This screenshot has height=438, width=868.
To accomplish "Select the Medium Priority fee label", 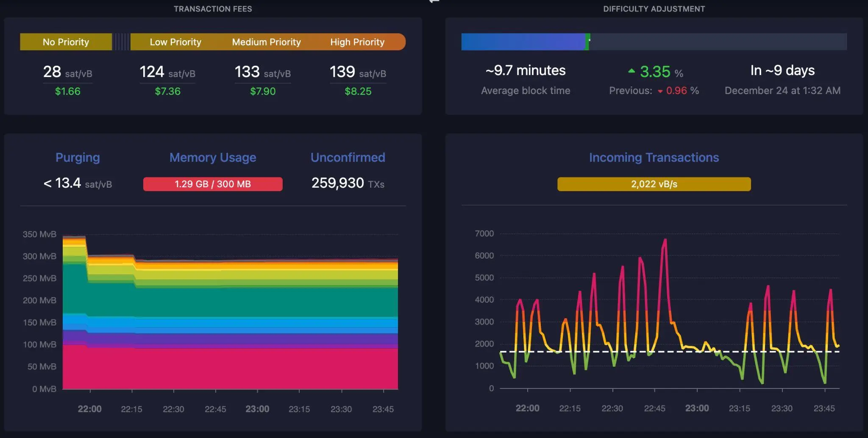I will click(266, 42).
